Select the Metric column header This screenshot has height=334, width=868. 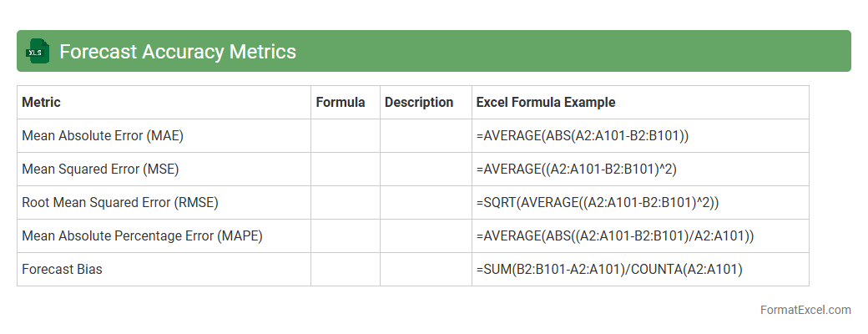(x=42, y=103)
